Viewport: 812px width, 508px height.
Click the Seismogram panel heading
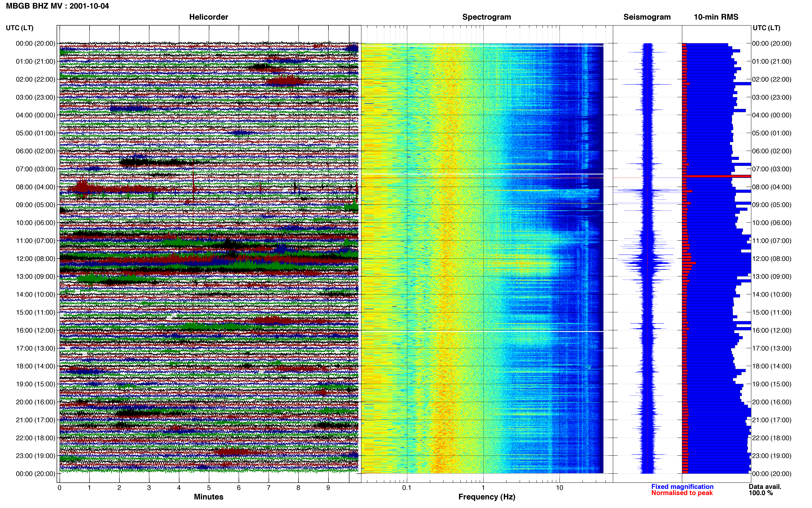pos(647,17)
